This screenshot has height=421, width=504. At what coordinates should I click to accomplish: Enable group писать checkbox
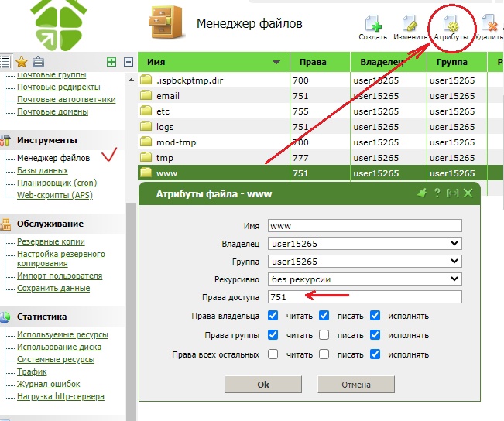324,335
